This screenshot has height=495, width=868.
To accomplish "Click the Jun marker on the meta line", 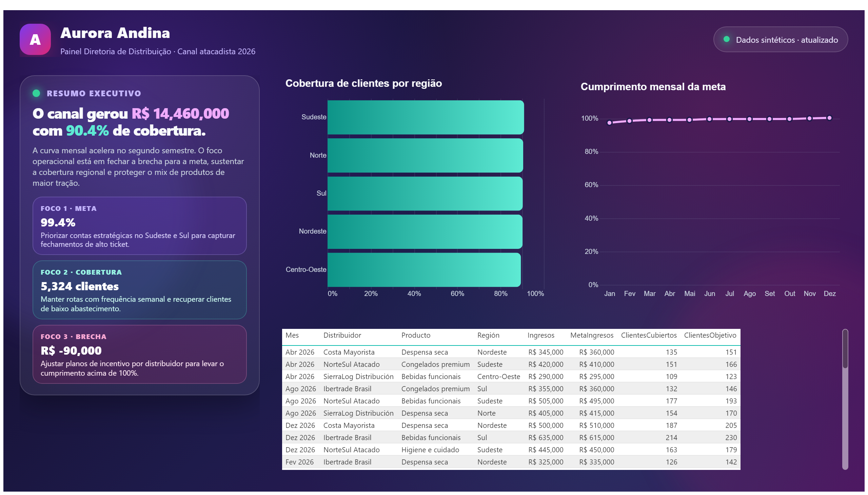I will 709,119.
